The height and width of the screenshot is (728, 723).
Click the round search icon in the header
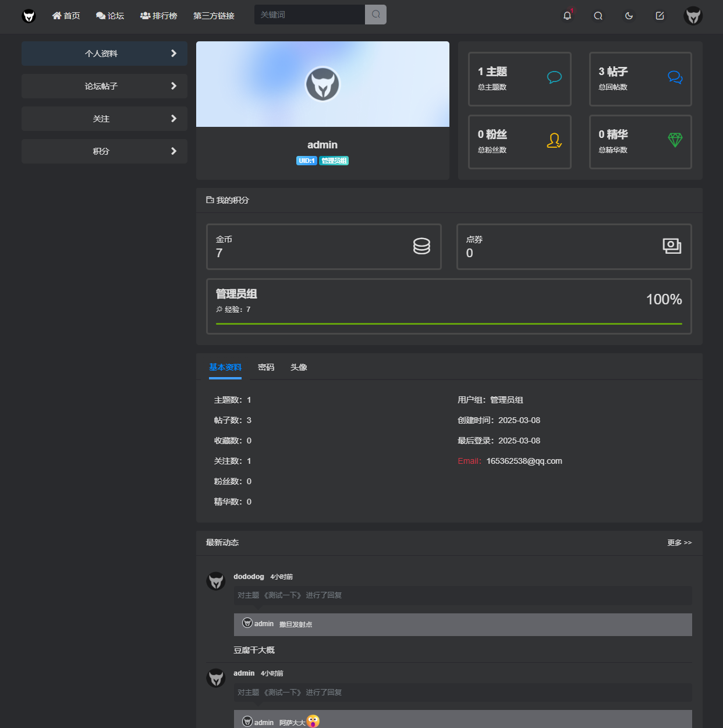[x=598, y=16]
